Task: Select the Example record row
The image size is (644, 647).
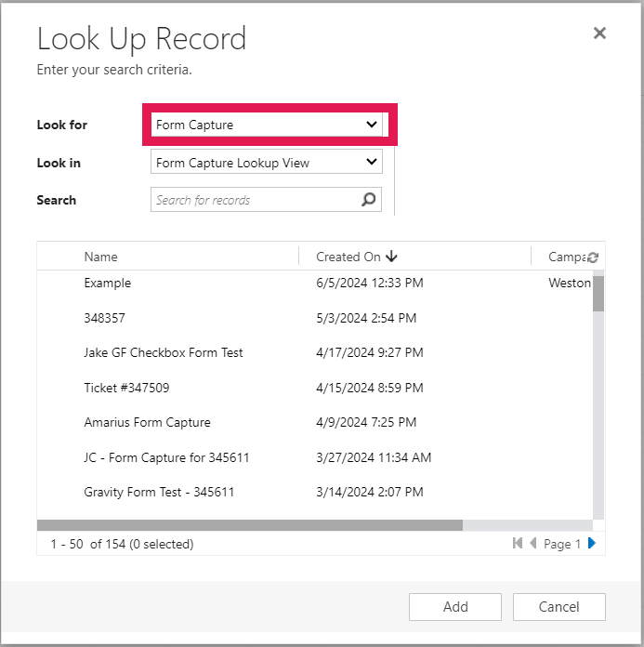Action: 315,283
